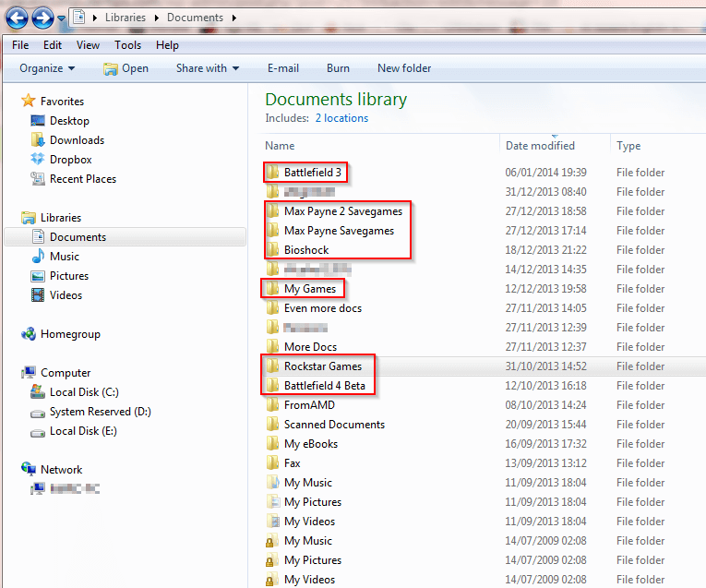Click the Videos library filmstrip icon
Image resolution: width=706 pixels, height=588 pixels.
tap(38, 294)
